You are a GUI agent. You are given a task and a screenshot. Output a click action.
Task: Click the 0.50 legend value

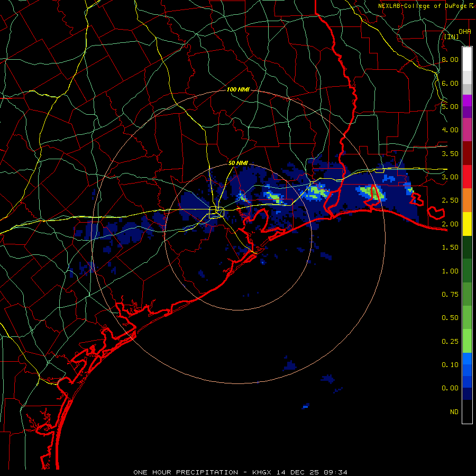coord(450,318)
